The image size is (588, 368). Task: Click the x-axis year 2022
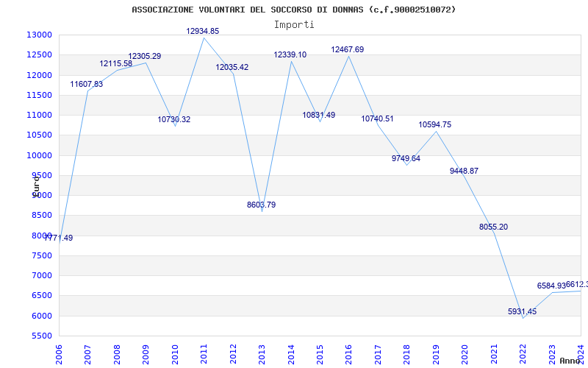coord(523,354)
